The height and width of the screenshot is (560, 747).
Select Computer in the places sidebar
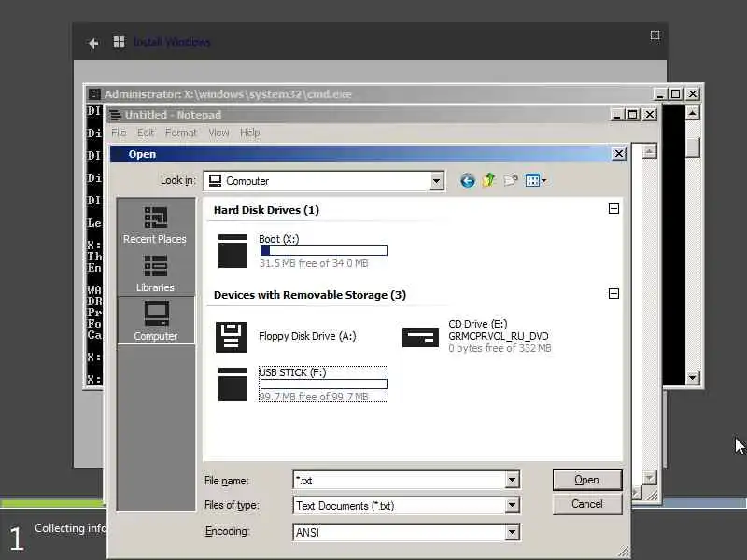point(156,320)
